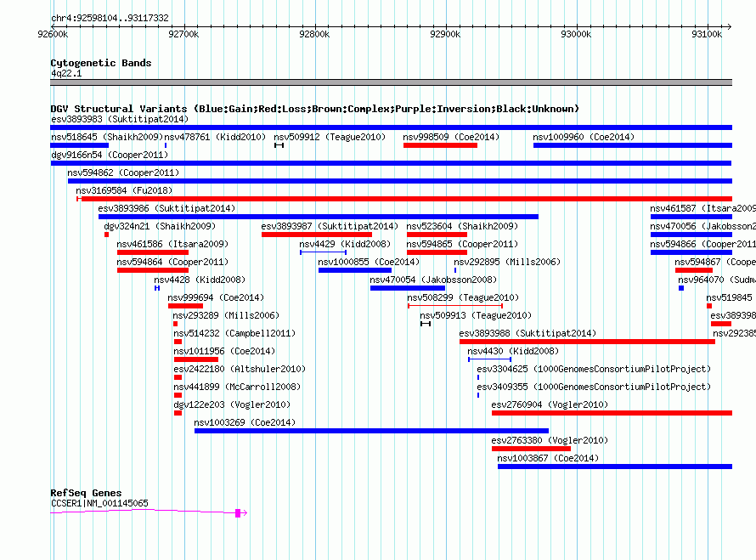Click the nsv470056 Jakobsson variant label

point(702,226)
